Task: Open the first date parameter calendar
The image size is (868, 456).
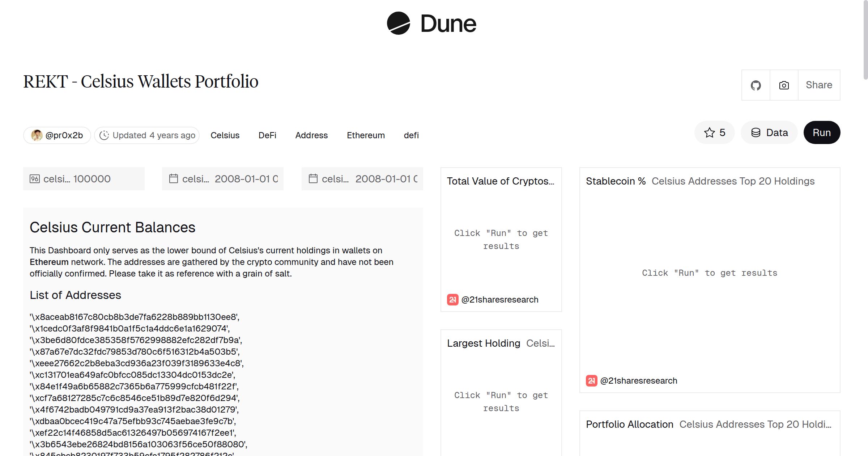Action: coord(174,179)
